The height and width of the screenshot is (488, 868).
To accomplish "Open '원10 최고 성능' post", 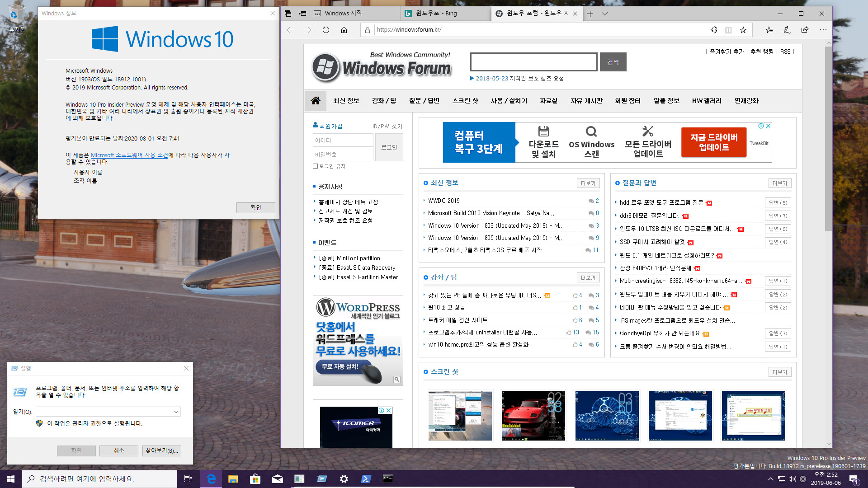I will click(447, 307).
